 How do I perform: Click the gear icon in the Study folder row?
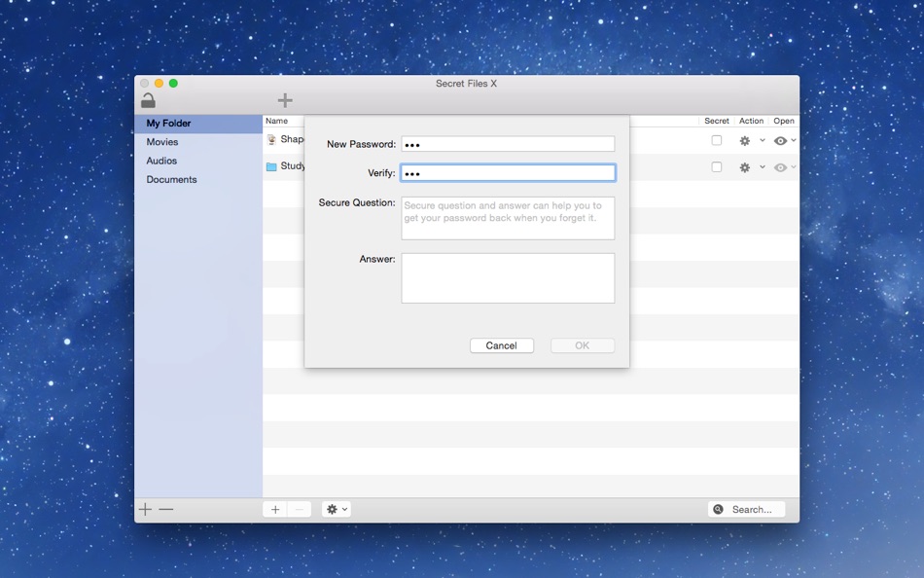coord(745,167)
